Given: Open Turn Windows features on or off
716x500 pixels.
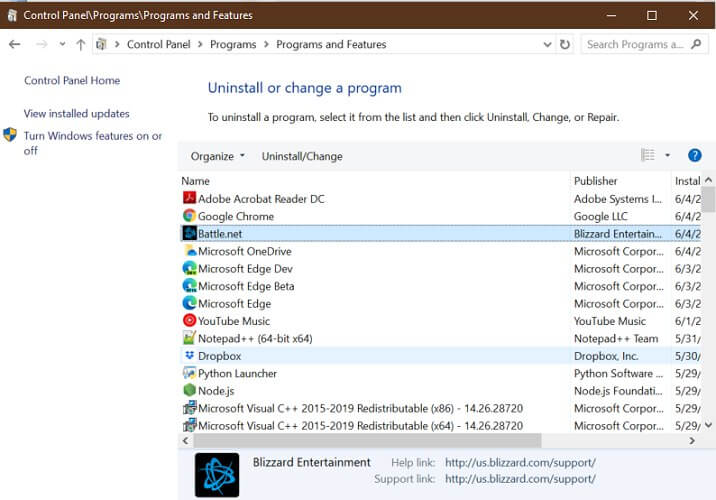Looking at the screenshot, I should (93, 143).
